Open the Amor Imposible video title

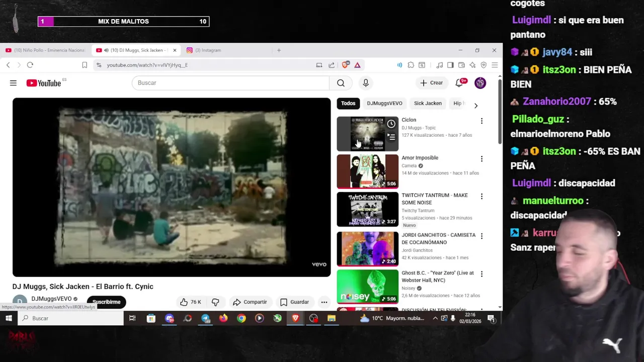420,158
